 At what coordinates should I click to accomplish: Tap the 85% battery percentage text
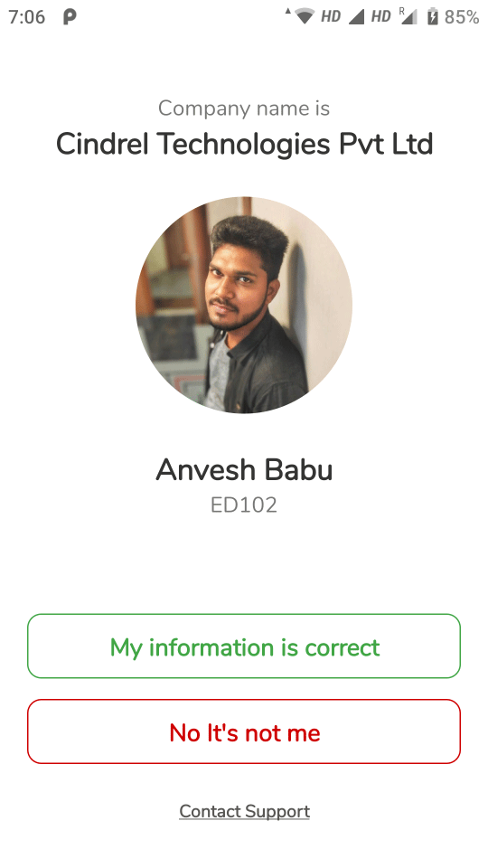[462, 17]
